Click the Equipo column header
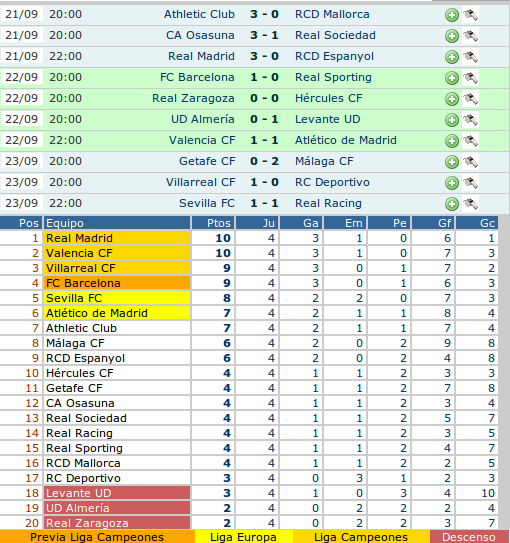The width and height of the screenshot is (510, 543). (117, 223)
